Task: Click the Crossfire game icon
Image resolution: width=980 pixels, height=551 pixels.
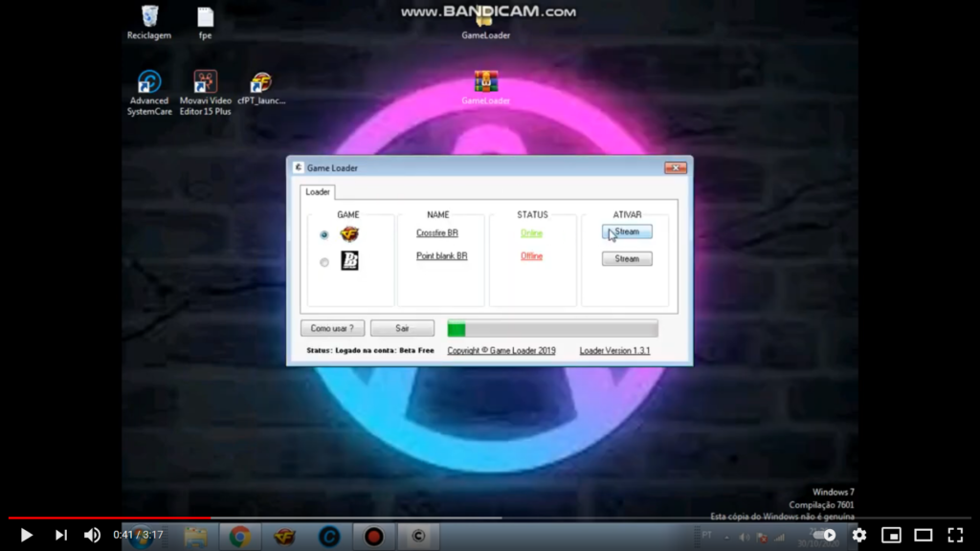Action: coord(349,234)
